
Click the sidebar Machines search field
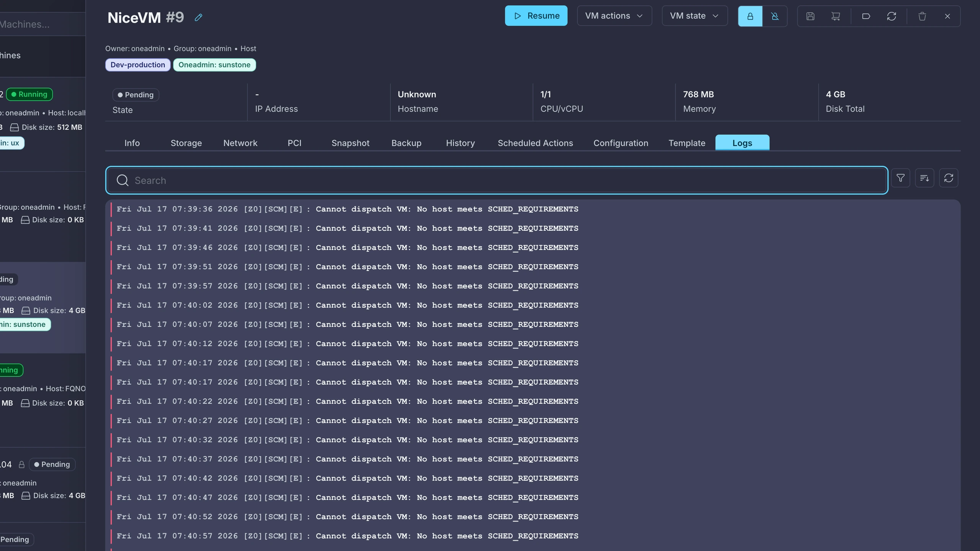[42, 24]
